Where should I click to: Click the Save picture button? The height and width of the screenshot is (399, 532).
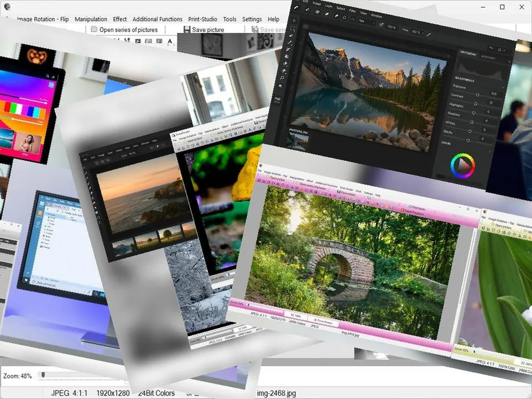click(x=203, y=30)
